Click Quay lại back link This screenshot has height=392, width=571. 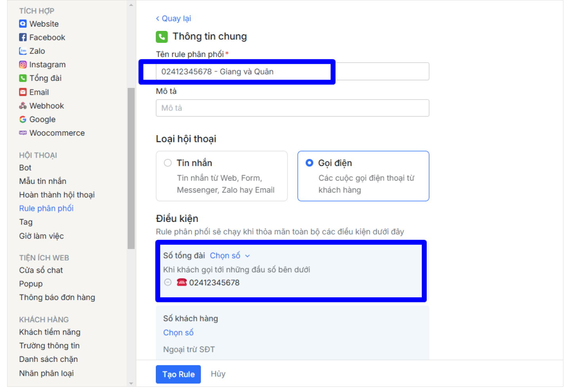pos(174,19)
